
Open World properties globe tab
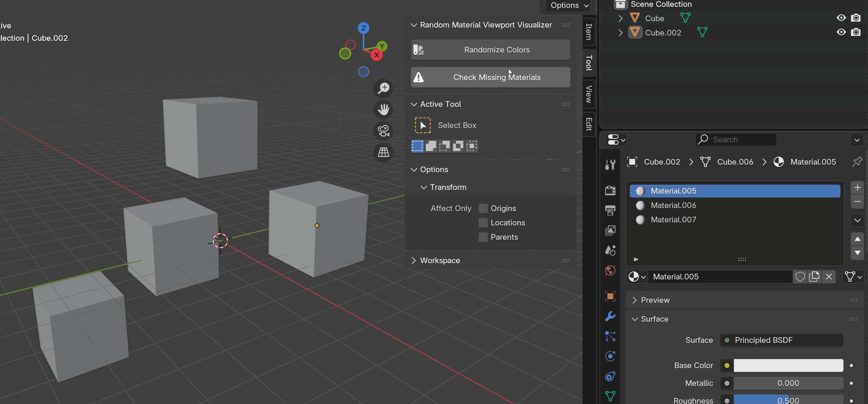[610, 270]
